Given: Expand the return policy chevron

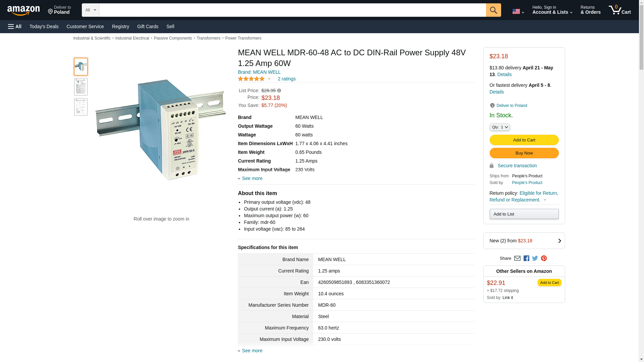Looking at the screenshot, I should click(545, 200).
